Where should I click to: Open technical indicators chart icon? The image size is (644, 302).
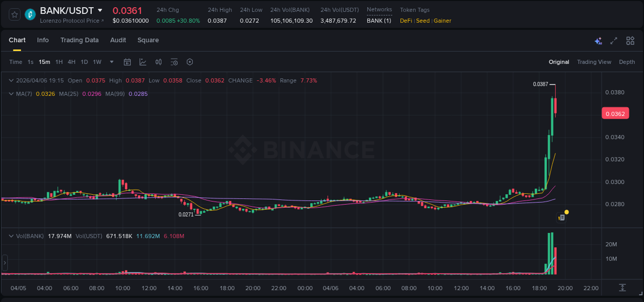(x=143, y=62)
